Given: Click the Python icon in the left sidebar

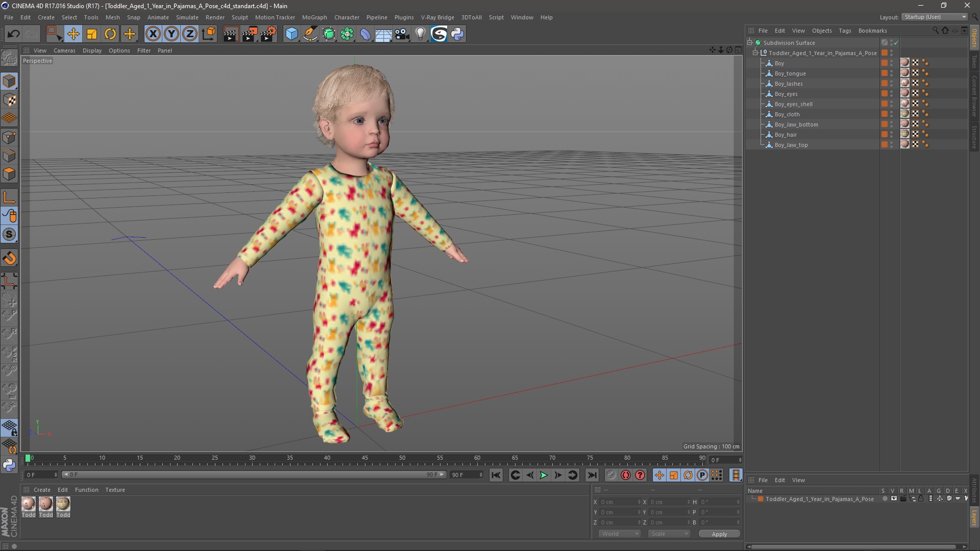Looking at the screenshot, I should coord(9,465).
